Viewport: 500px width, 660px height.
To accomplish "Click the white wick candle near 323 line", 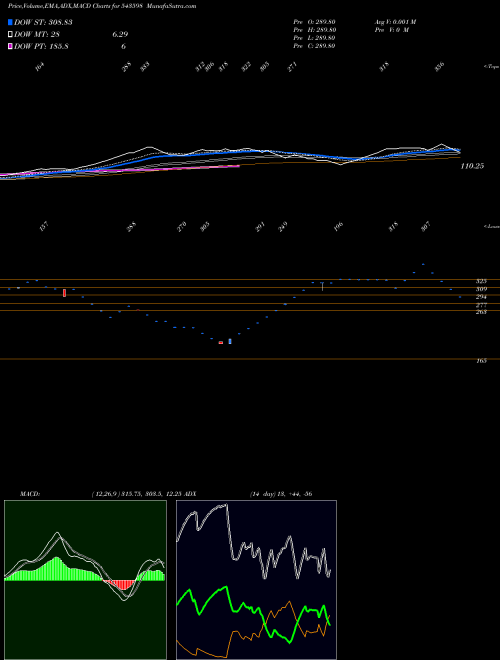I will (x=322, y=286).
